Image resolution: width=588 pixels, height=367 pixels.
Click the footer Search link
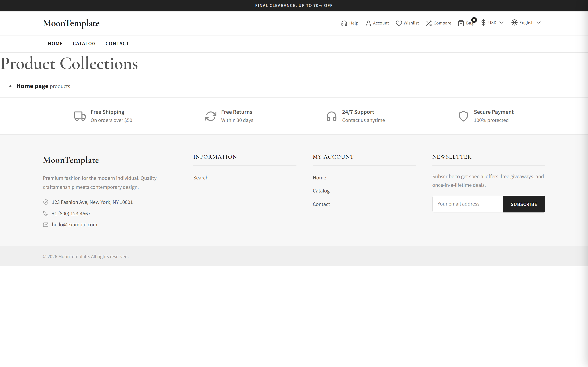tap(201, 178)
